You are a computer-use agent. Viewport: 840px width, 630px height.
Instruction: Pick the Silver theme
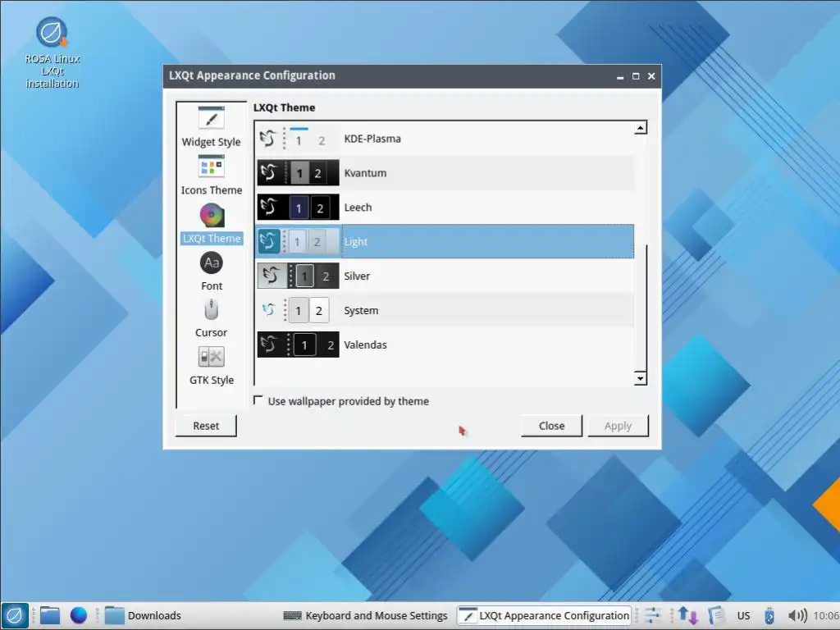pos(445,276)
